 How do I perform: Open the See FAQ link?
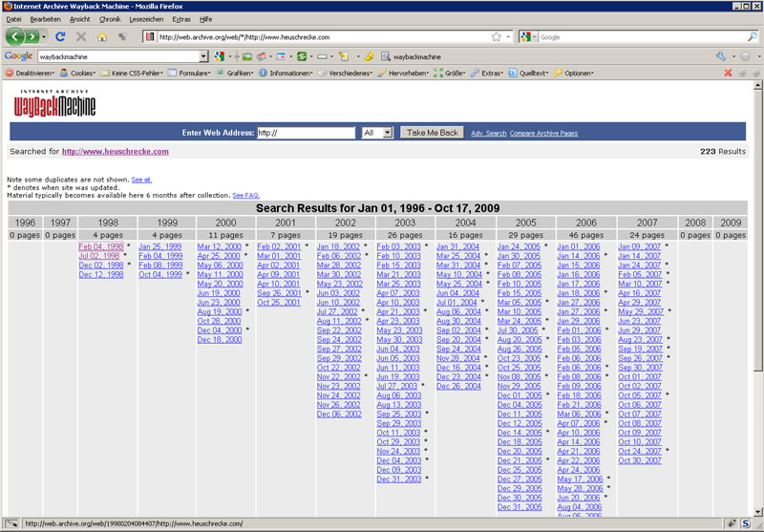tap(245, 196)
